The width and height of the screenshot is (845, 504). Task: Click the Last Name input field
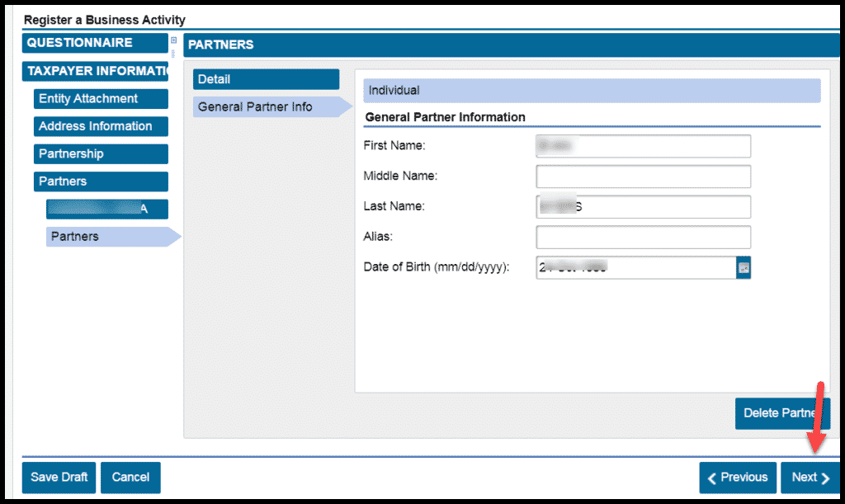click(643, 207)
